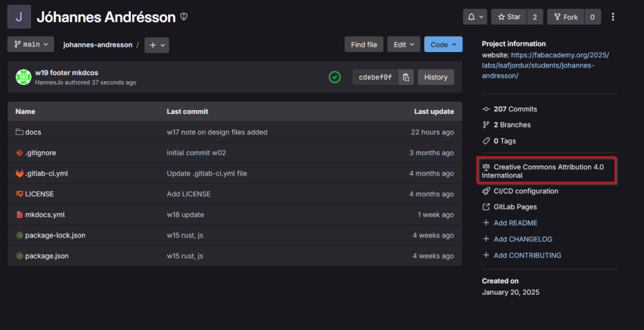Open the plus add-file dropdown
The image size is (644, 330).
157,45
